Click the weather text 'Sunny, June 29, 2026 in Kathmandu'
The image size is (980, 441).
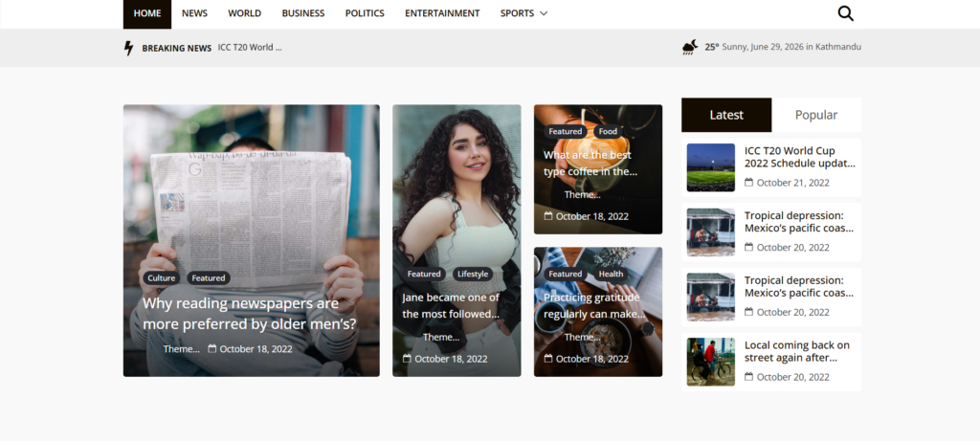pyautogui.click(x=791, y=47)
